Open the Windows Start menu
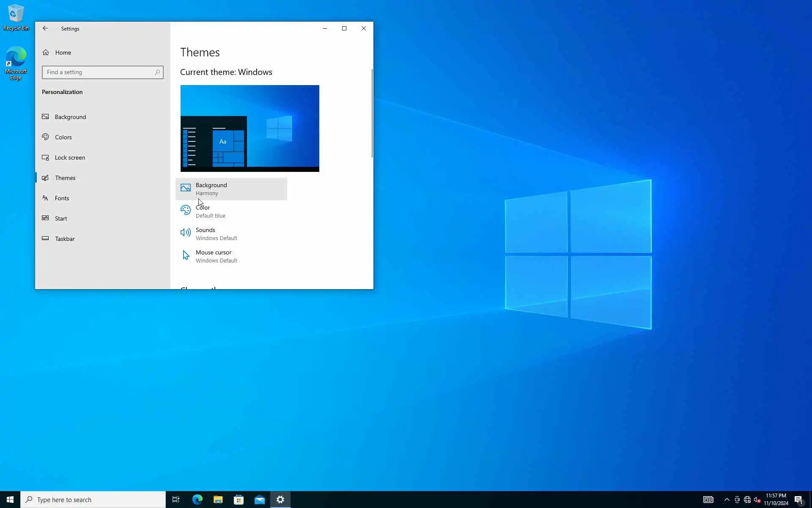812x508 pixels. [10, 500]
